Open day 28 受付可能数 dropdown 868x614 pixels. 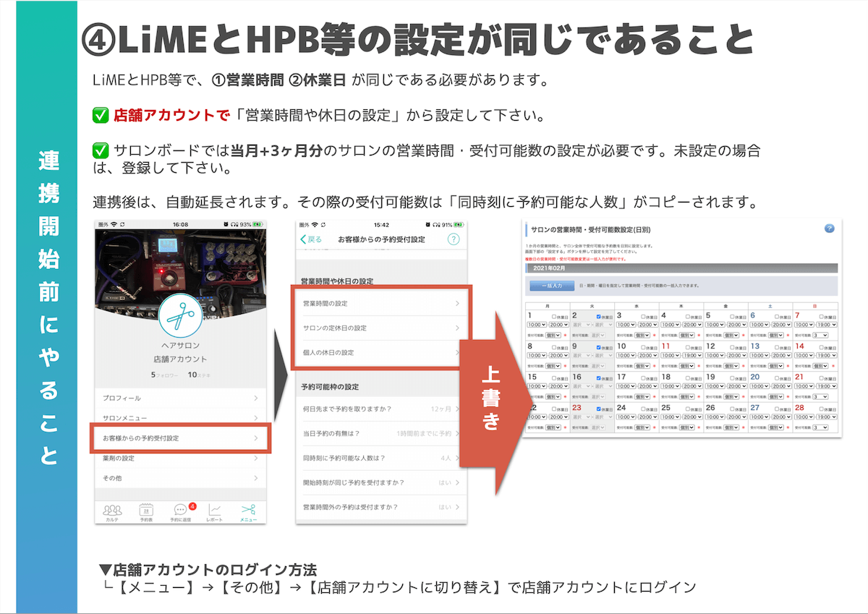click(x=820, y=427)
